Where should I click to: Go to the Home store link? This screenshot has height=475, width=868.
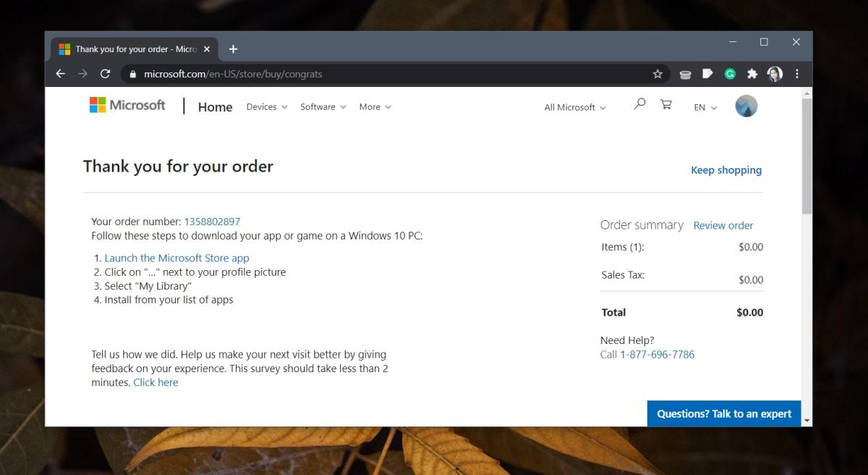pyautogui.click(x=215, y=107)
